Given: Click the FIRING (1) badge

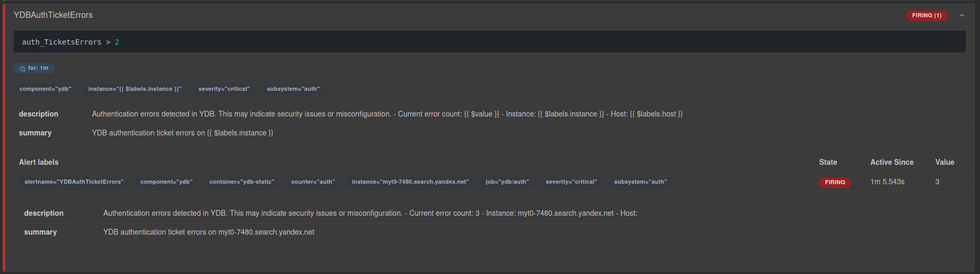Looking at the screenshot, I should [926, 16].
